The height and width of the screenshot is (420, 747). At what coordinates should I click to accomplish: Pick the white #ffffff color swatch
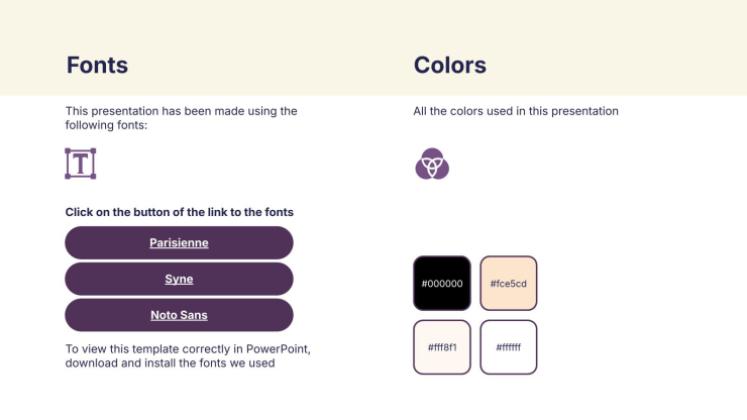(508, 347)
